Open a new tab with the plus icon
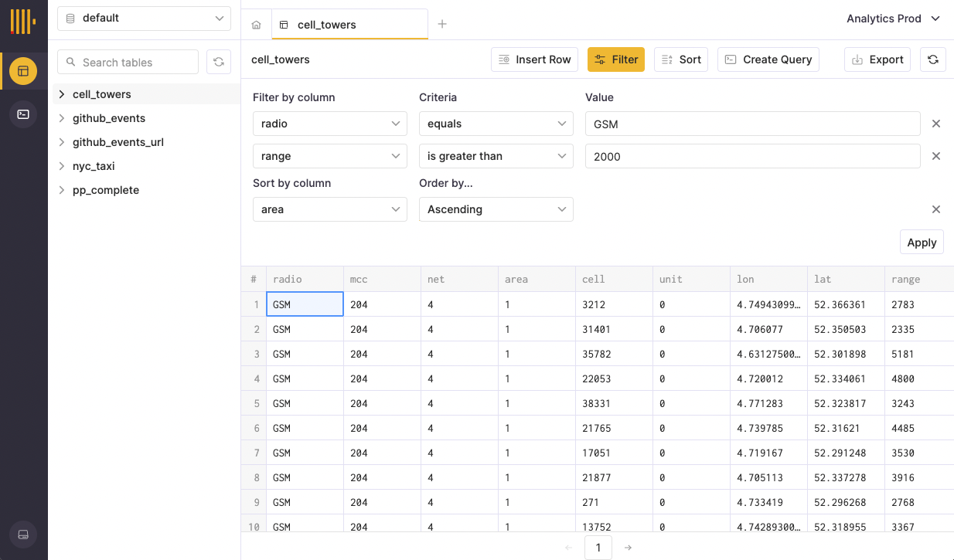The image size is (954, 560). tap(442, 24)
